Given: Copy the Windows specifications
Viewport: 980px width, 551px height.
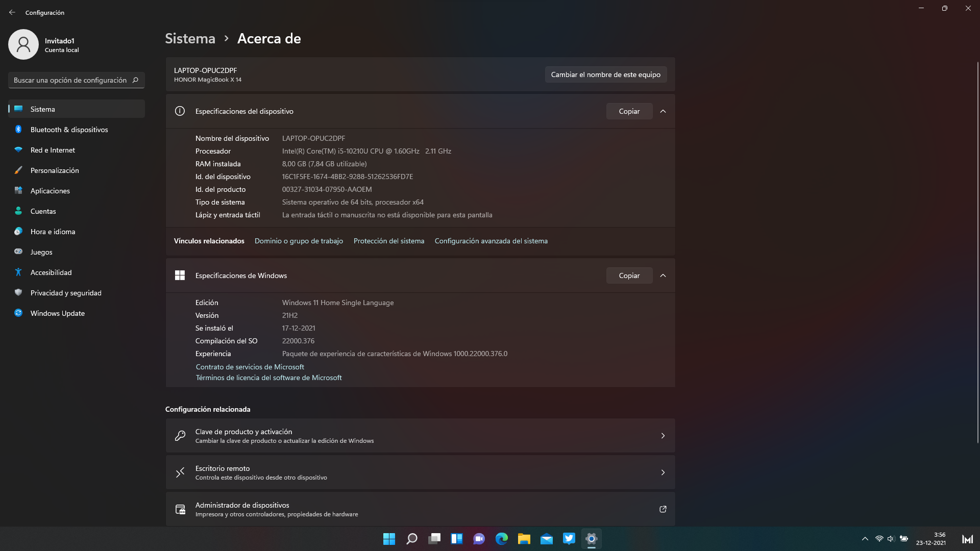Looking at the screenshot, I should click(629, 275).
